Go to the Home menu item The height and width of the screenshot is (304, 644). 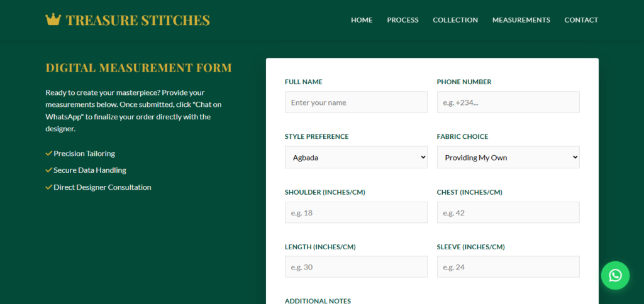[362, 20]
